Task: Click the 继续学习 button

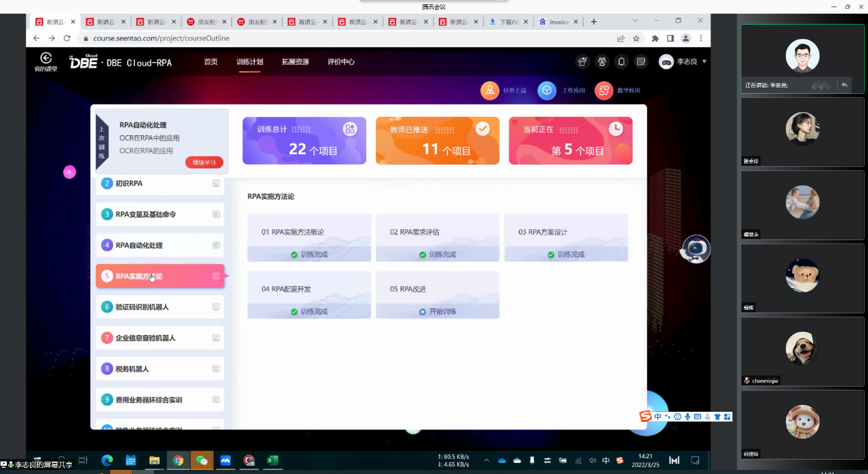Action: [203, 162]
